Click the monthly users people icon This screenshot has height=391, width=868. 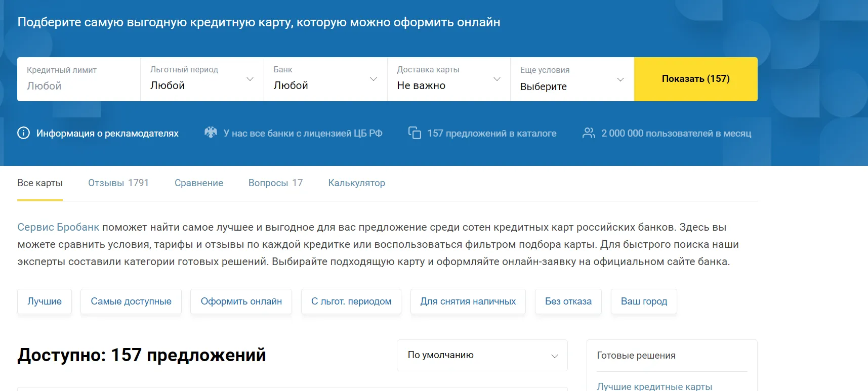pyautogui.click(x=589, y=133)
